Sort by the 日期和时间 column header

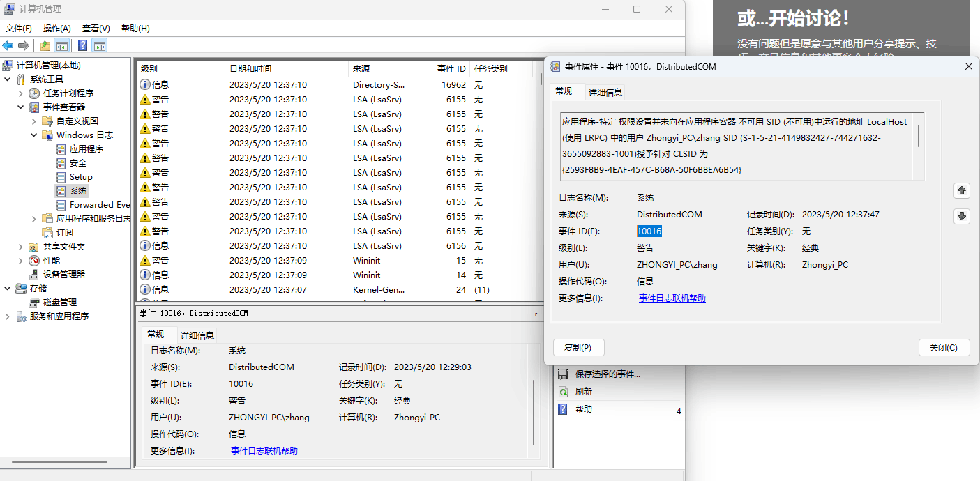tap(287, 69)
